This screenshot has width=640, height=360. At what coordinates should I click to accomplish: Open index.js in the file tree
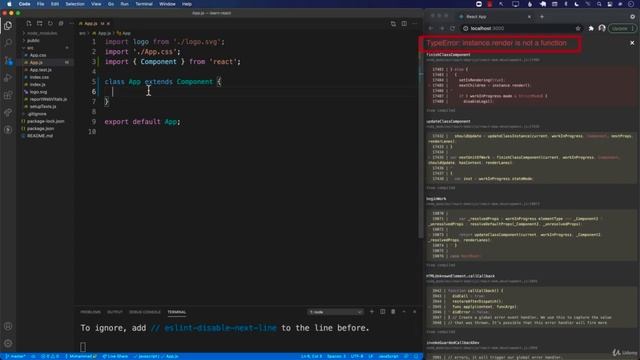tap(37, 84)
